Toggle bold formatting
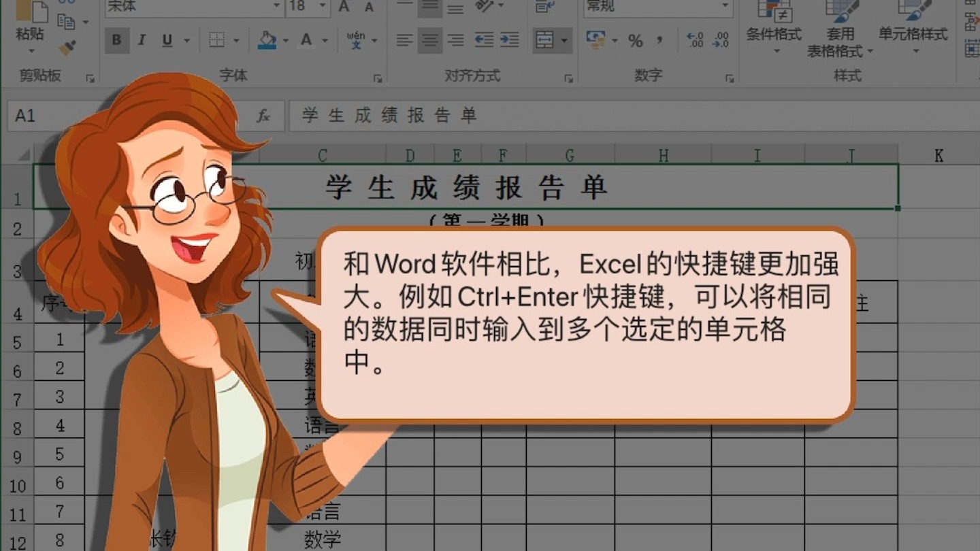Image resolution: width=980 pixels, height=551 pixels. coord(116,40)
